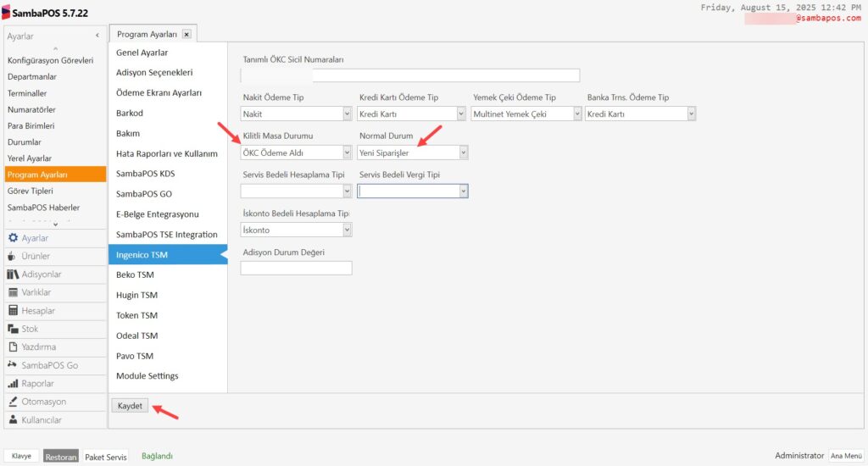Open the Kilitli Masa Durumu dropdown
The width and height of the screenshot is (868, 466).
pyautogui.click(x=347, y=153)
